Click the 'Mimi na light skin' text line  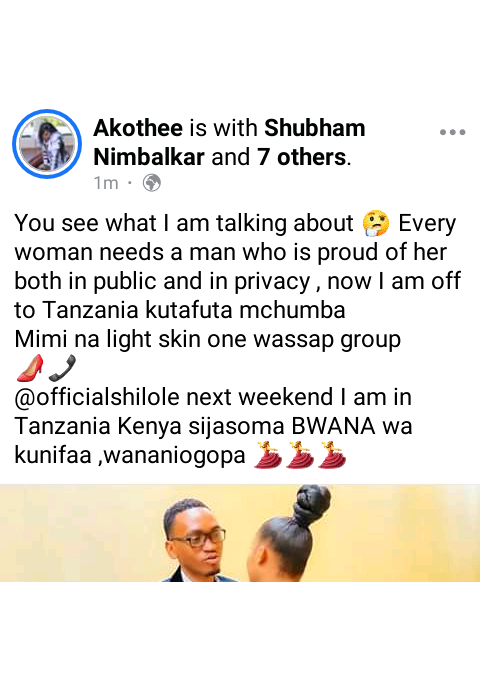pos(208,339)
